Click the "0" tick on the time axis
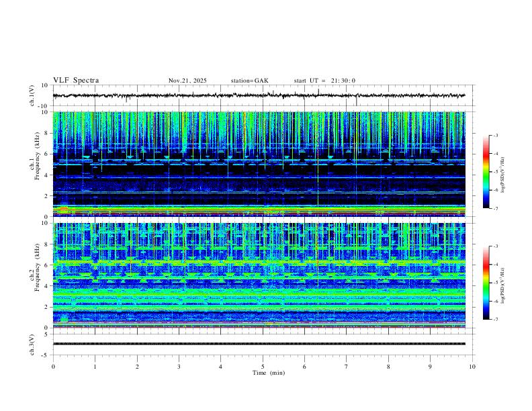Screen dimensions: 532x411 coord(53,367)
